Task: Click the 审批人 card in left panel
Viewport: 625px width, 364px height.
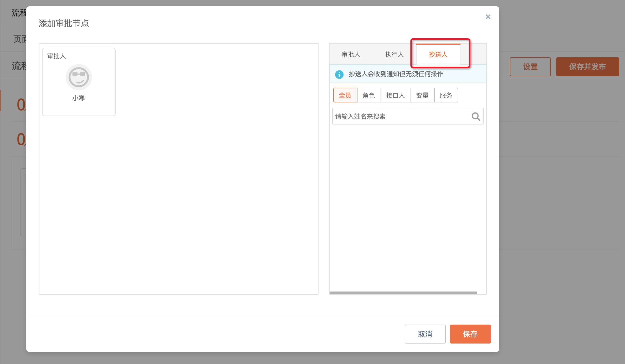Action: click(79, 82)
